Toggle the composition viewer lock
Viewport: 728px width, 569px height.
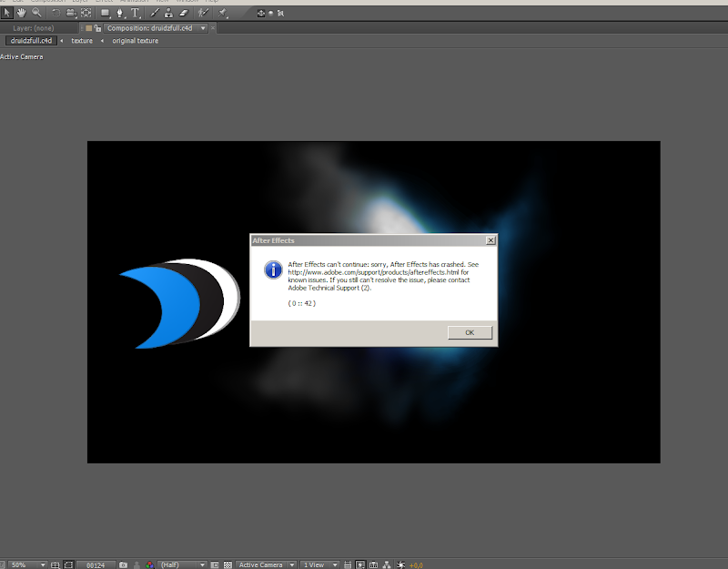(97, 28)
